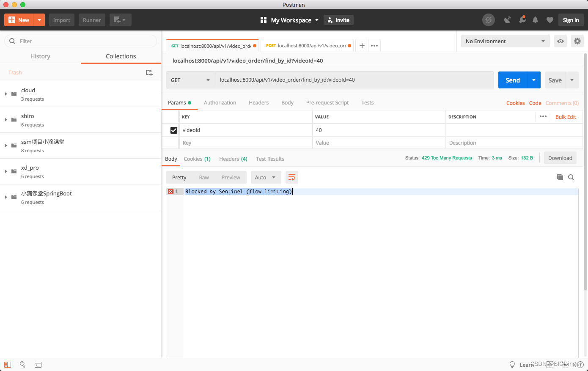Switch response view to Preview
This screenshot has height=371, width=588.
[x=231, y=178]
